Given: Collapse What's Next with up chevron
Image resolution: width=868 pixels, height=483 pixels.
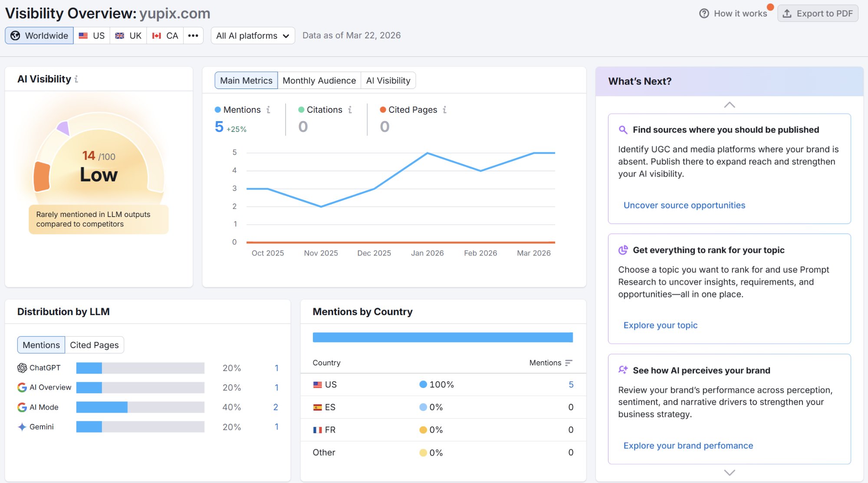Looking at the screenshot, I should point(730,105).
